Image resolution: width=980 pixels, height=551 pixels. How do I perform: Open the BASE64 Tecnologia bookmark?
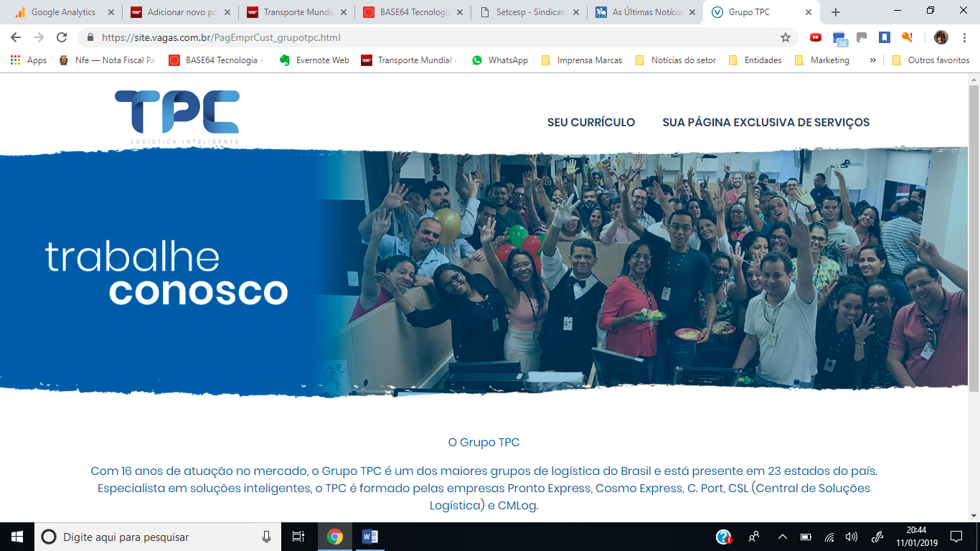[x=216, y=60]
